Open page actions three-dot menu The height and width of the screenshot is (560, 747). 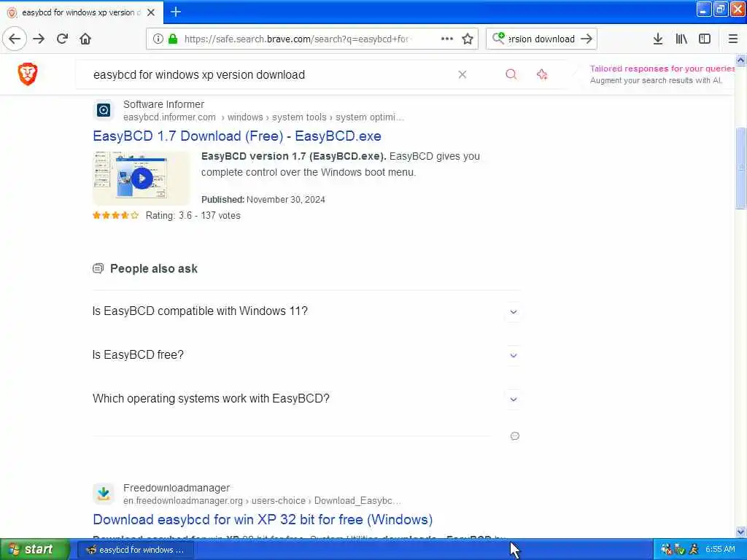pos(447,39)
